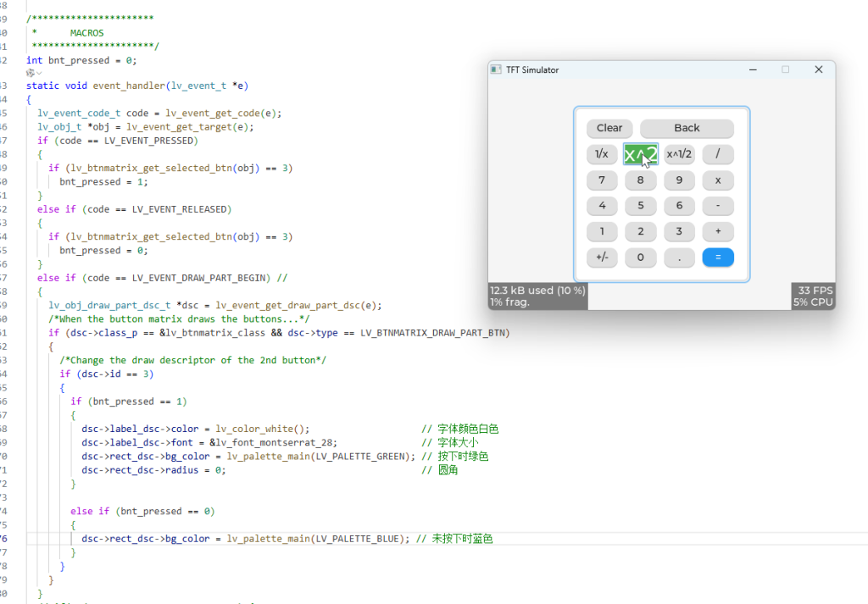The image size is (868, 604).
Task: Open the code action icon above event_handler
Action: point(30,74)
